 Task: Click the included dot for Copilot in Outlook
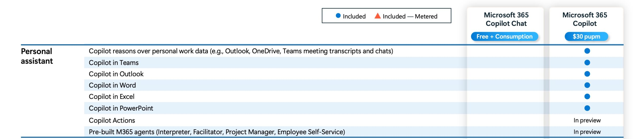coord(587,74)
